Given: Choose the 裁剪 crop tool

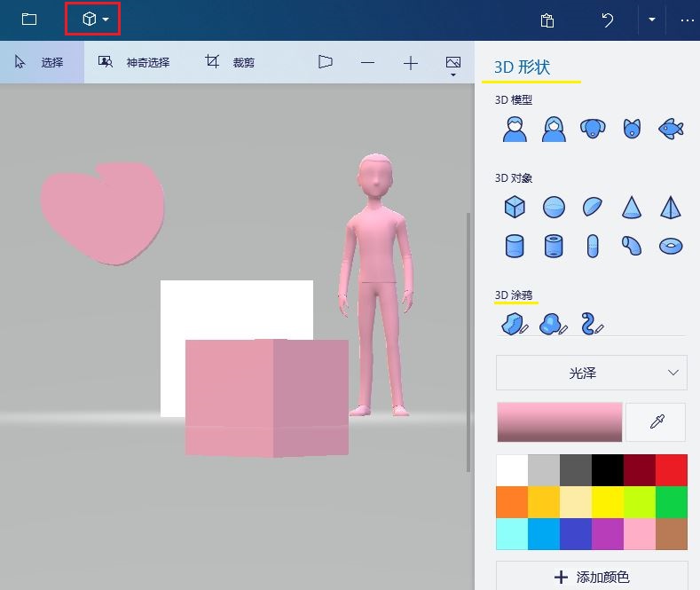Looking at the screenshot, I should 230,62.
